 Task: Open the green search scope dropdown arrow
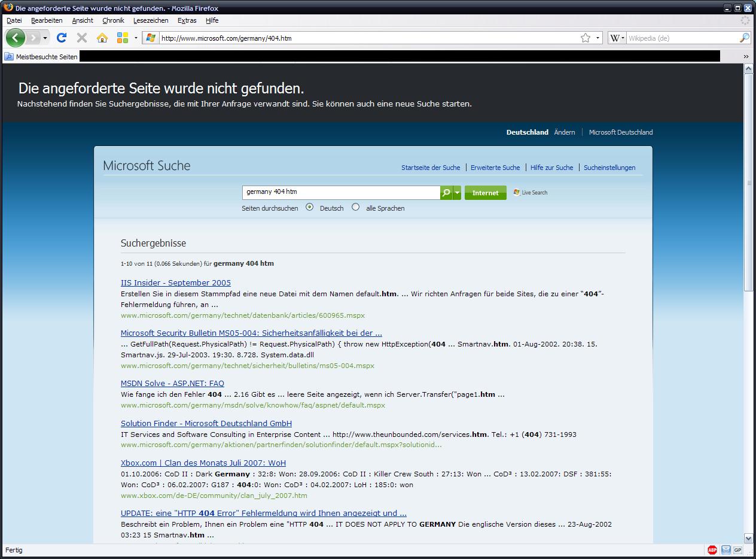pos(457,193)
